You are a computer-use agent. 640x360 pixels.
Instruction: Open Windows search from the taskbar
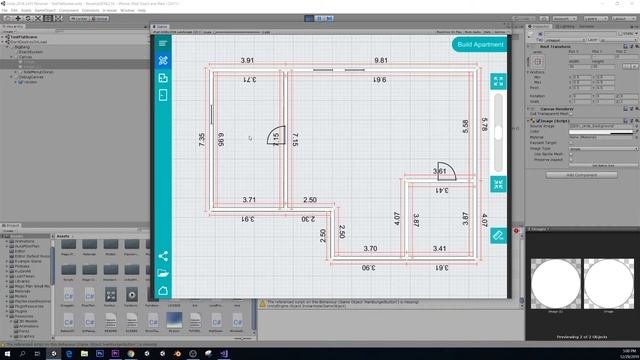coord(22,353)
